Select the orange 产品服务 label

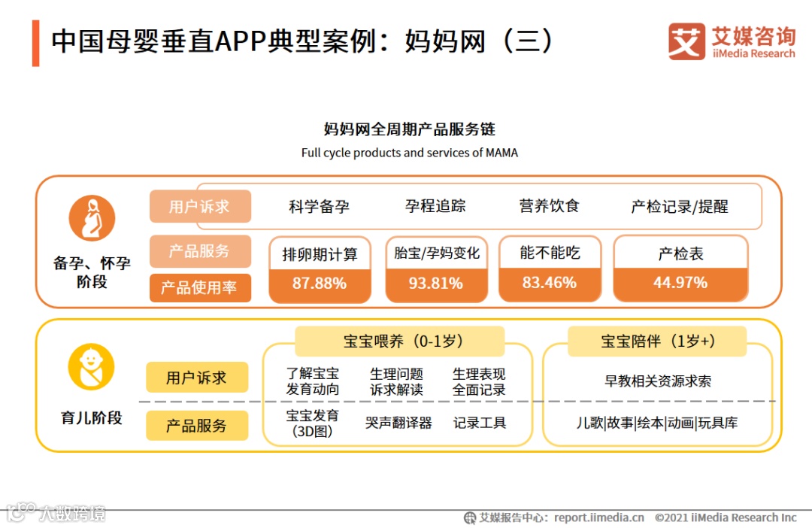click(201, 251)
